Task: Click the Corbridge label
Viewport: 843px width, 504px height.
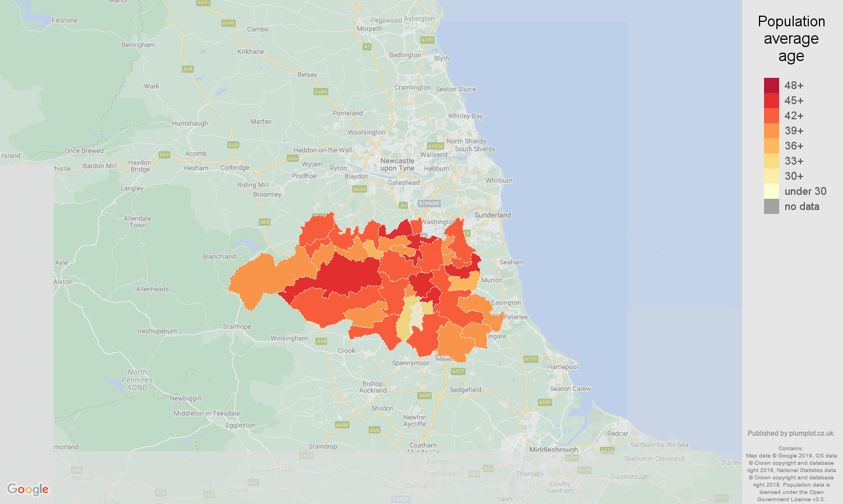Action: pos(235,167)
